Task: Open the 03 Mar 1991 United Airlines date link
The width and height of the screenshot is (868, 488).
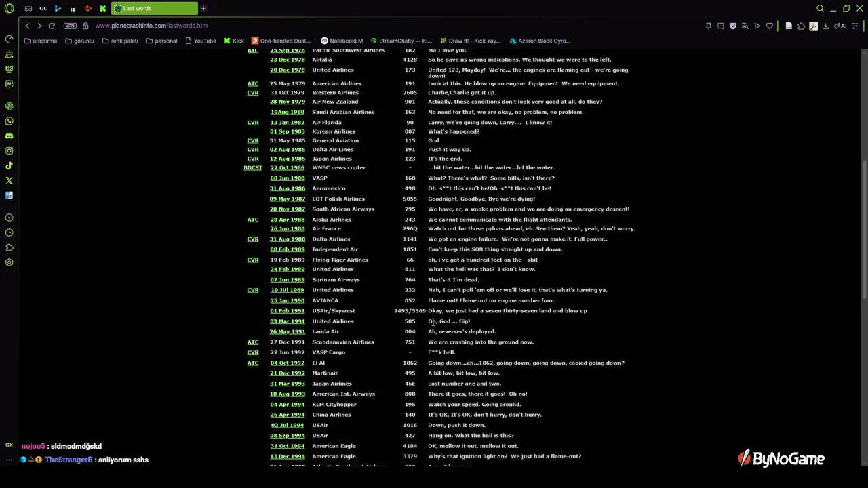Action: pos(288,321)
